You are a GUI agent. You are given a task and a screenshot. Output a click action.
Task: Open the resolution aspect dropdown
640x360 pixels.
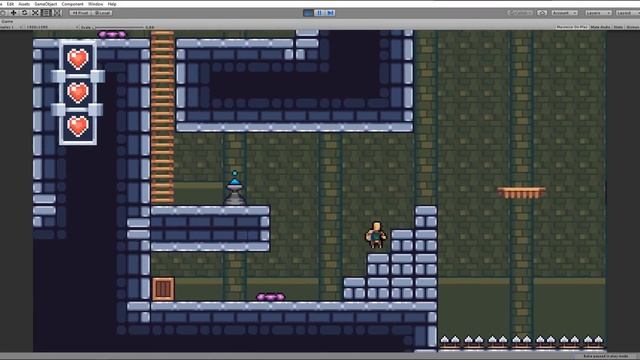51,27
